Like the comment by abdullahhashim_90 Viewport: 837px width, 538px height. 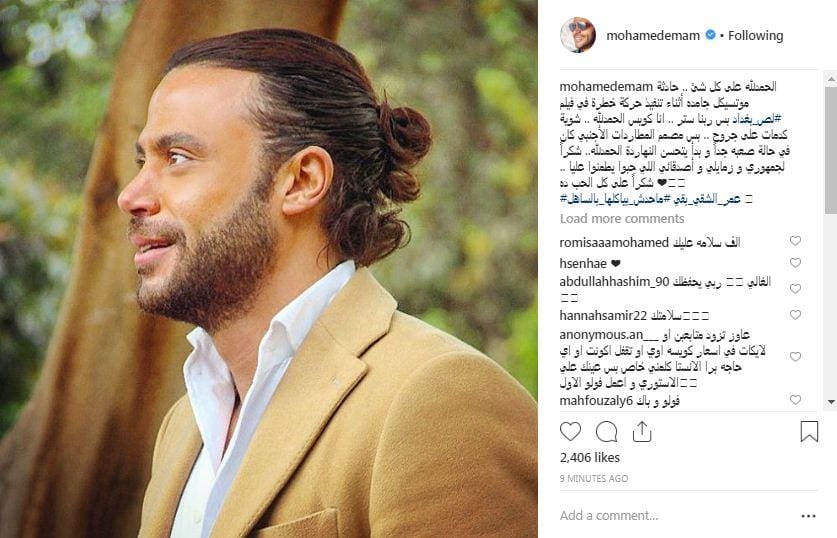795,288
